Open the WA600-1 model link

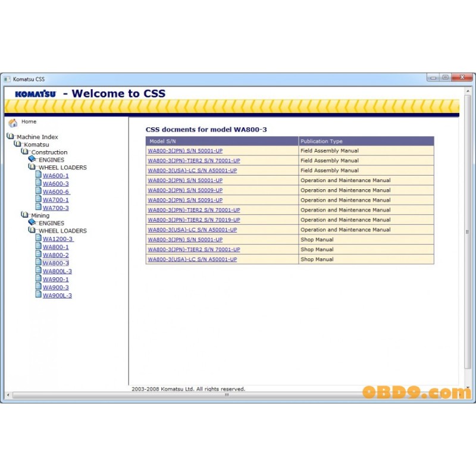tap(56, 176)
